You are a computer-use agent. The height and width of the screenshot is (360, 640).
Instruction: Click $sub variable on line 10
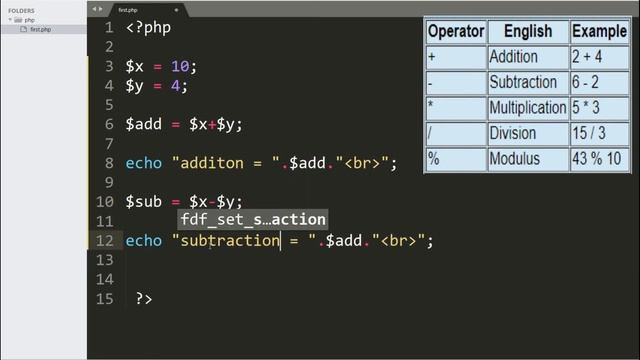(144, 202)
